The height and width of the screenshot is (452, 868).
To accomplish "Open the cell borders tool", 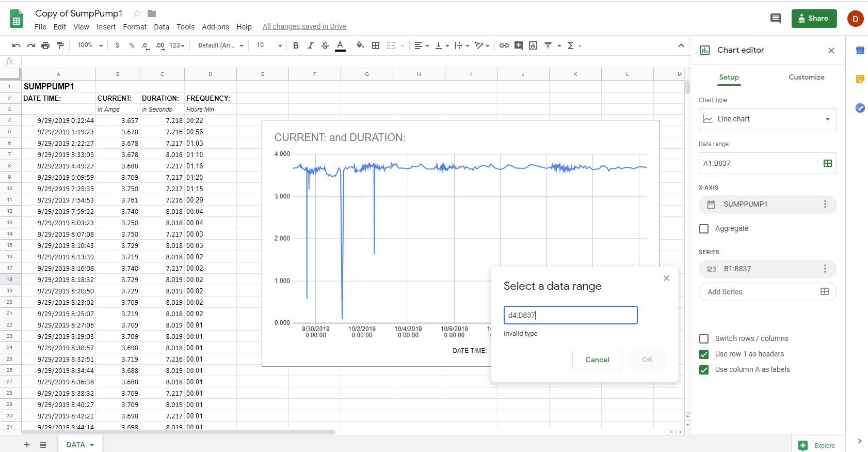I will tap(376, 45).
